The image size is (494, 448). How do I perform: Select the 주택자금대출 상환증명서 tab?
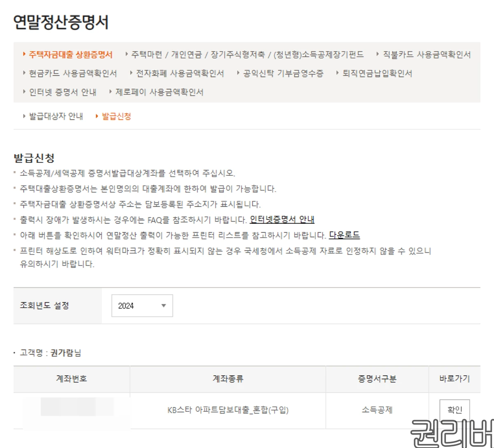coord(70,54)
